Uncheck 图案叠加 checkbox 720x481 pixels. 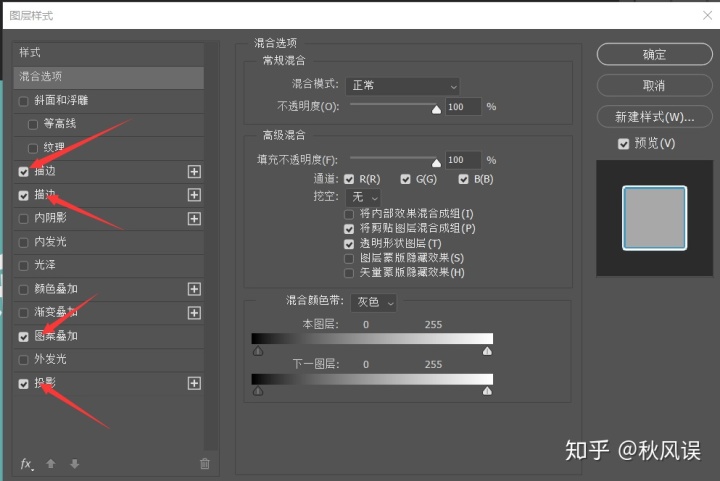pos(23,337)
